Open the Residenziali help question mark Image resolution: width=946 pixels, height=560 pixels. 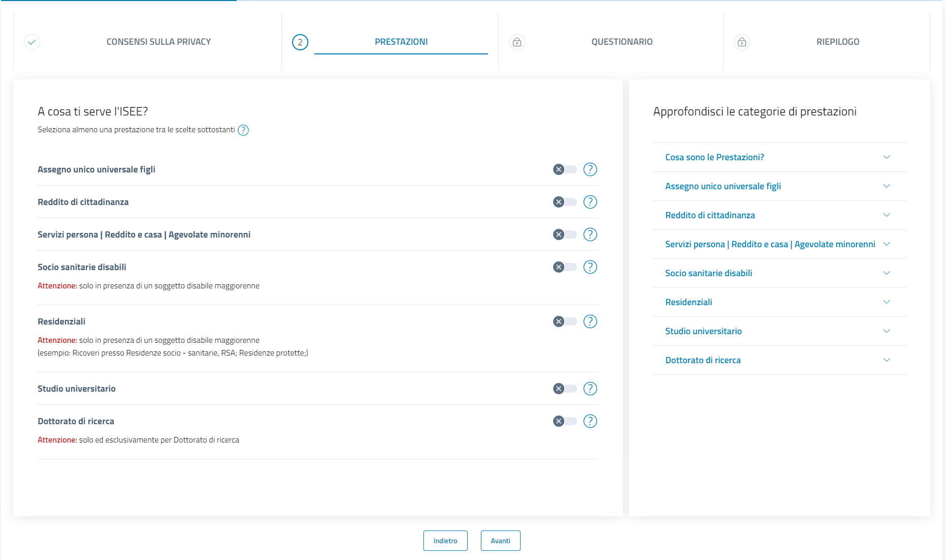pyautogui.click(x=590, y=321)
